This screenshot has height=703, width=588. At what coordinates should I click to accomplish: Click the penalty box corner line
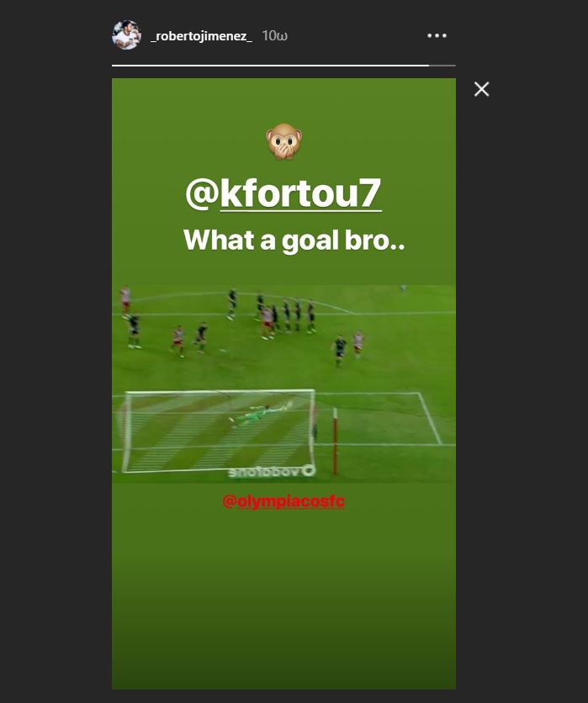pos(430,418)
